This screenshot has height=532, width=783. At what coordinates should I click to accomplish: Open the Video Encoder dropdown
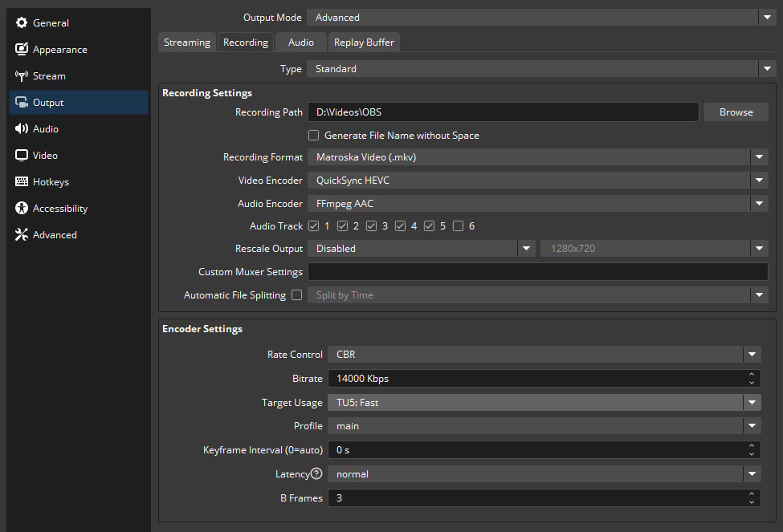(538, 181)
